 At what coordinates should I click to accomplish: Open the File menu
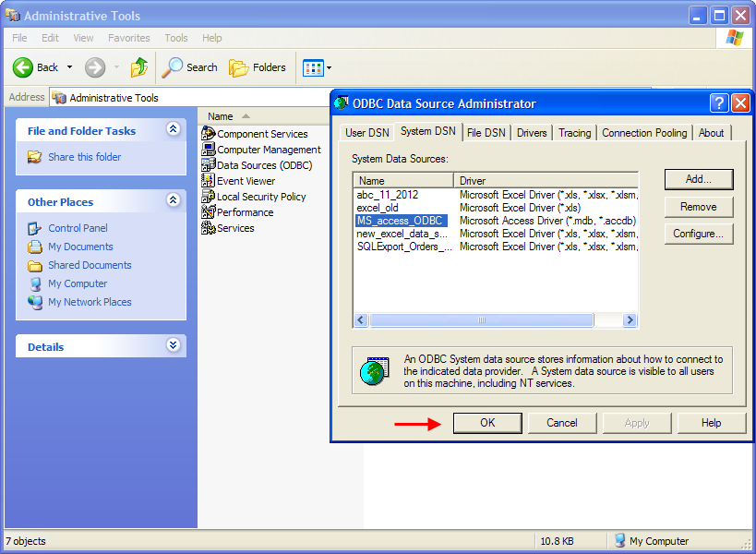click(x=19, y=38)
